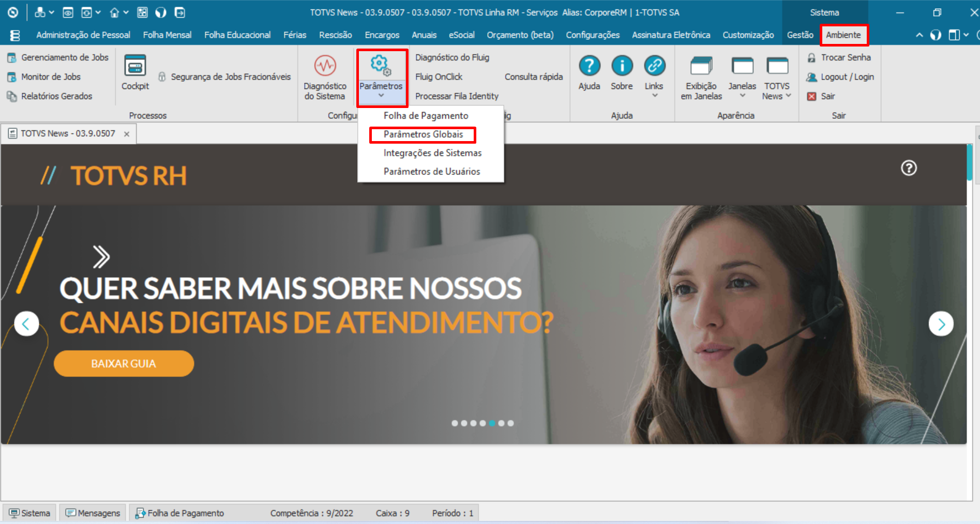Select Folha de Pagamento from Parâmetros menu

click(x=426, y=116)
